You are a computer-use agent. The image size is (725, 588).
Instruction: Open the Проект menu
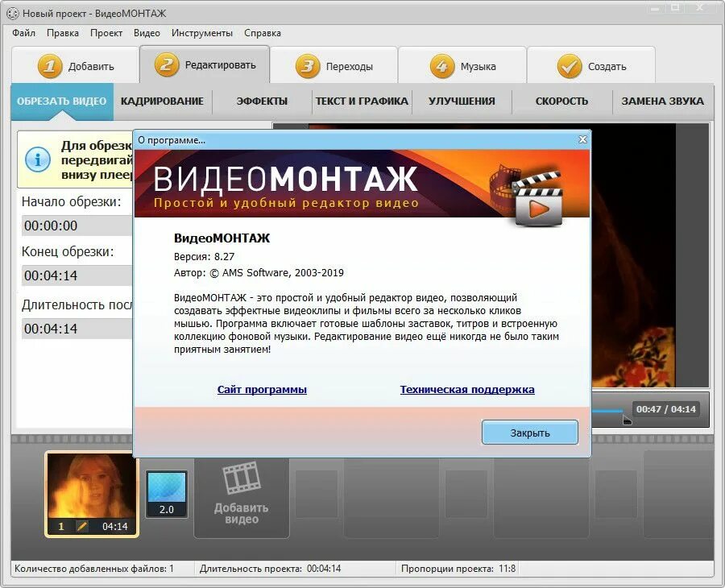point(106,33)
